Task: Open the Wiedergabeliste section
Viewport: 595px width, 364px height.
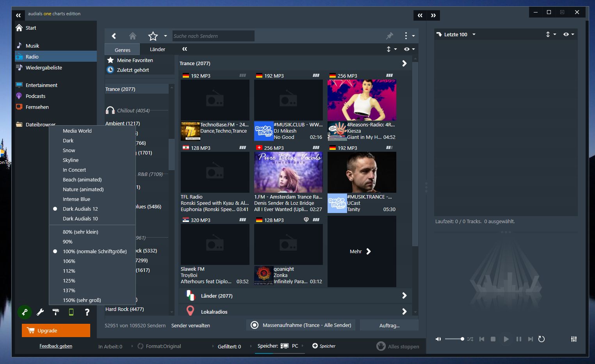Action: click(x=39, y=67)
